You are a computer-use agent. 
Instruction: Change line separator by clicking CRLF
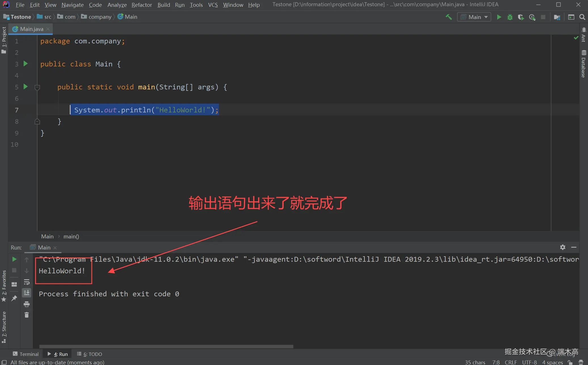[511, 362]
